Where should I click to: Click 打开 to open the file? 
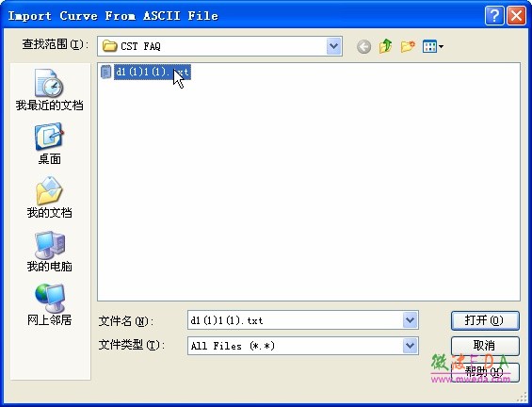tap(485, 320)
